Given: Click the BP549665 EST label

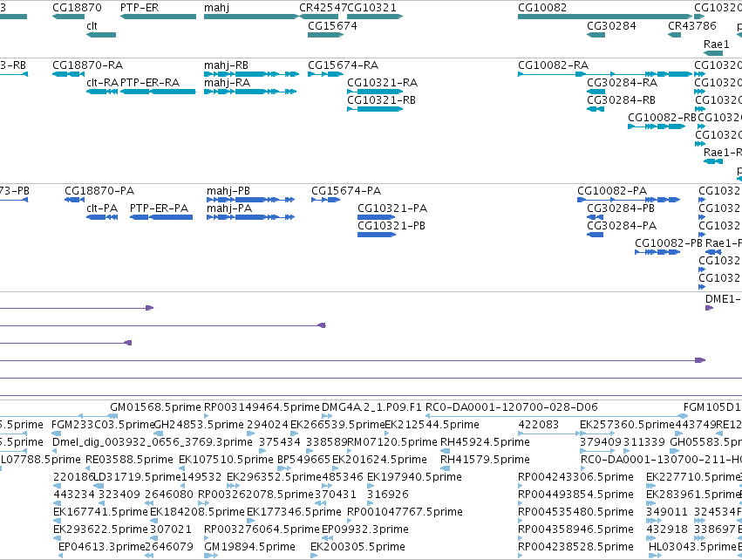Looking at the screenshot, I should point(303,460).
